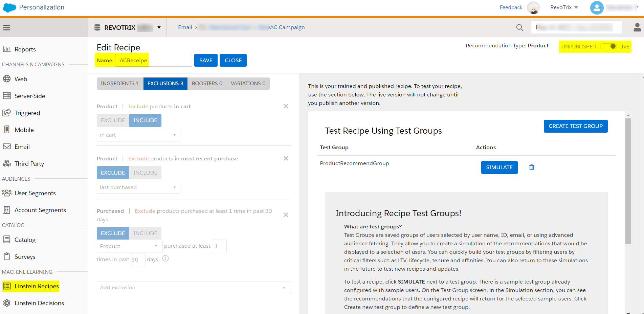Click the 'purchased at least' count field

(219, 246)
